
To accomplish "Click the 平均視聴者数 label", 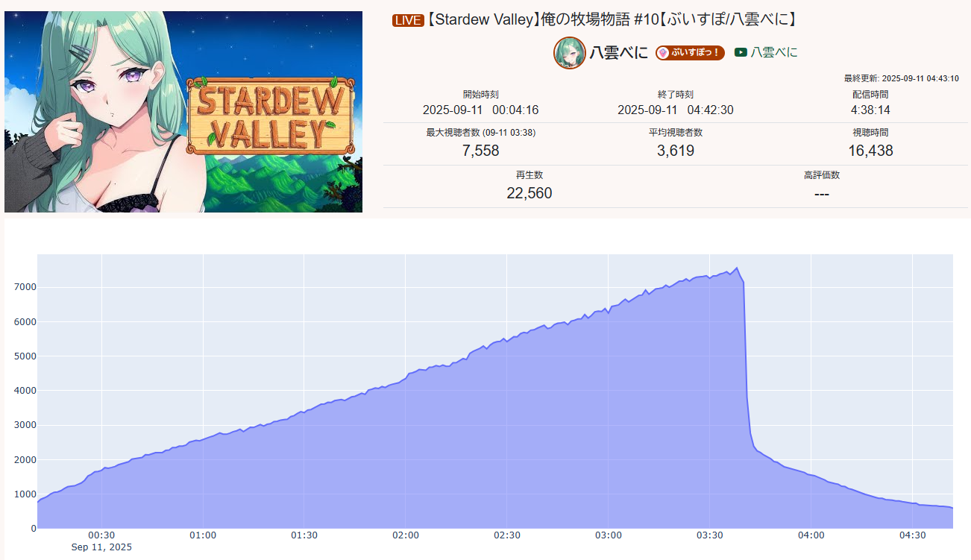I will (x=676, y=133).
